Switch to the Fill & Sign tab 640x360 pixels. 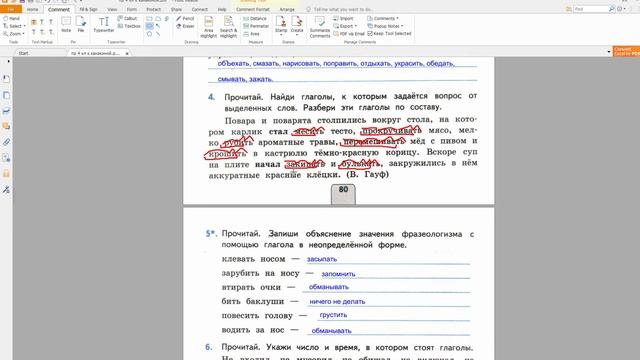point(88,9)
